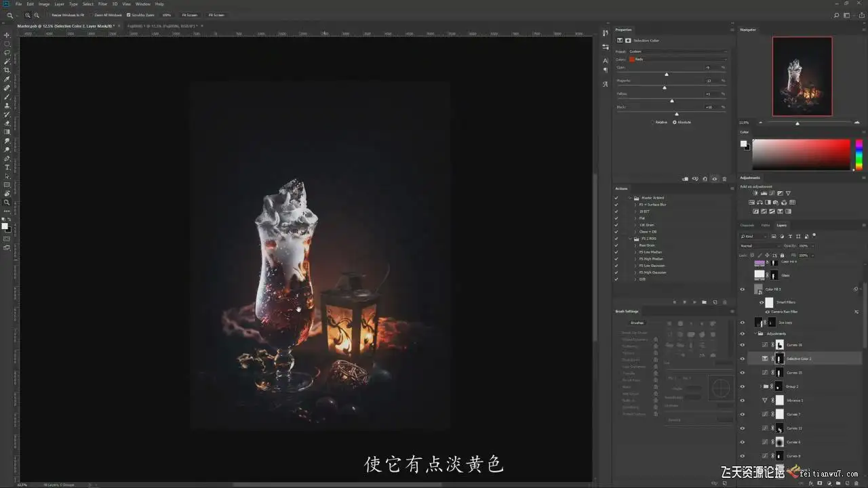Click the Fit Screen button
Viewport: 868px width, 488px height.
pyautogui.click(x=189, y=15)
